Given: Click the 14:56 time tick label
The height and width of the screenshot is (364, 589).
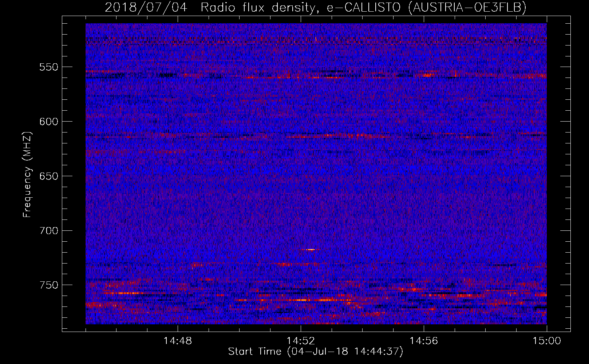Looking at the screenshot, I should pyautogui.click(x=424, y=341).
